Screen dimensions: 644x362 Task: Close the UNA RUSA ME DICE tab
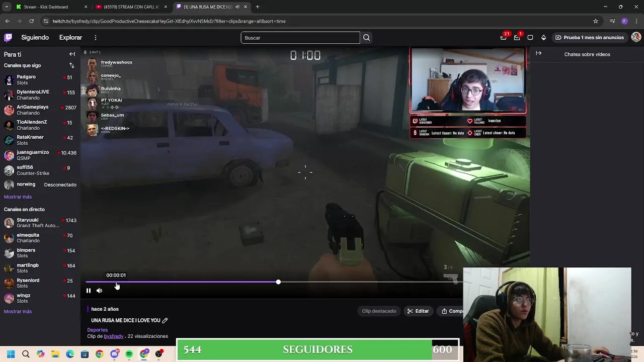click(x=246, y=7)
